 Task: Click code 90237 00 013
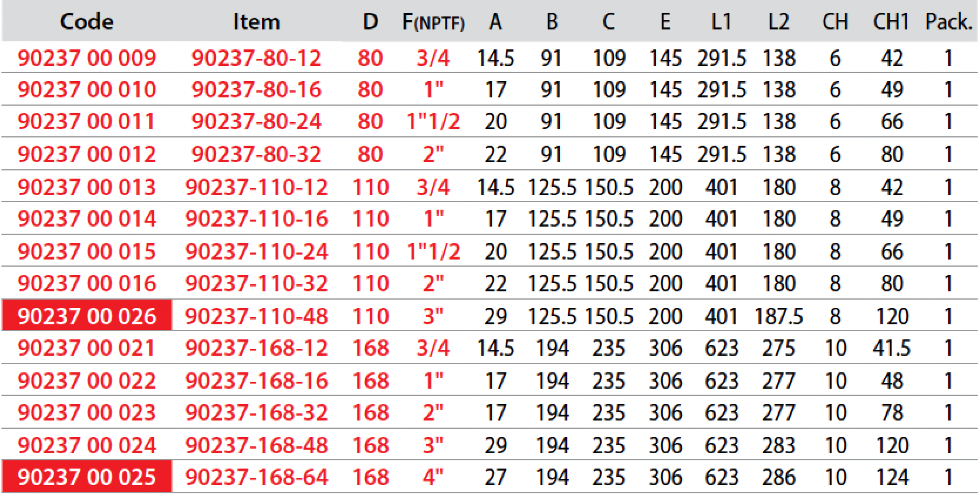click(87, 187)
